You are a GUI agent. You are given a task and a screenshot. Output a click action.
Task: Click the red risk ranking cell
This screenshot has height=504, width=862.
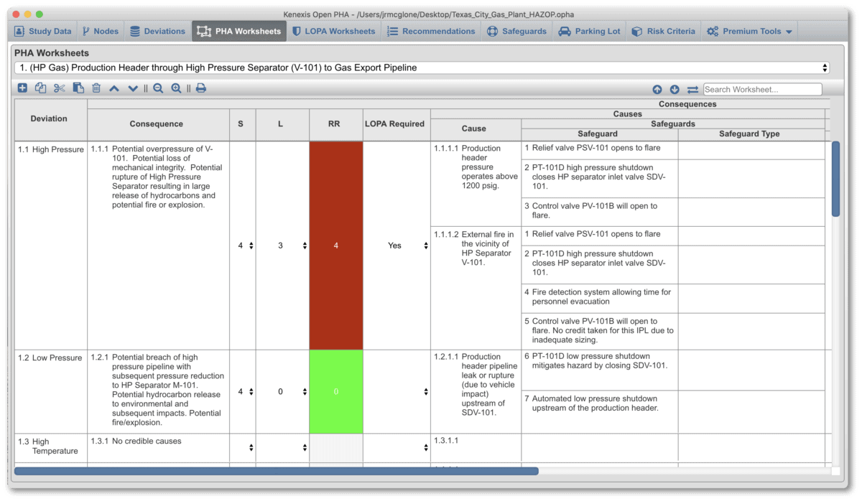[x=335, y=246]
